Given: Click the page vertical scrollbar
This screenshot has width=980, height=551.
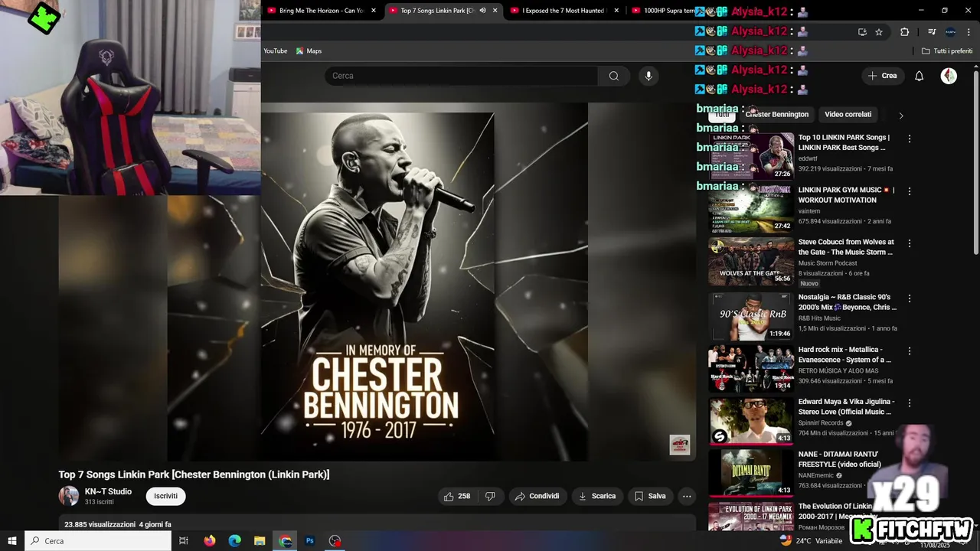Looking at the screenshot, I should [x=975, y=161].
